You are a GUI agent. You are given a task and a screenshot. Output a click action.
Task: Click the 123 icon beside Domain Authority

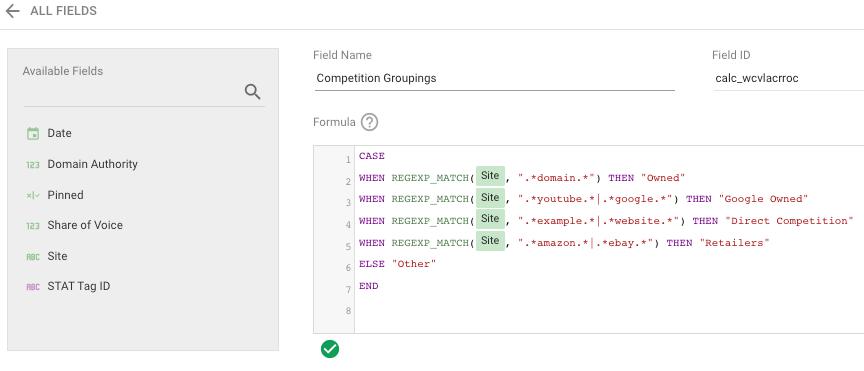(33, 164)
